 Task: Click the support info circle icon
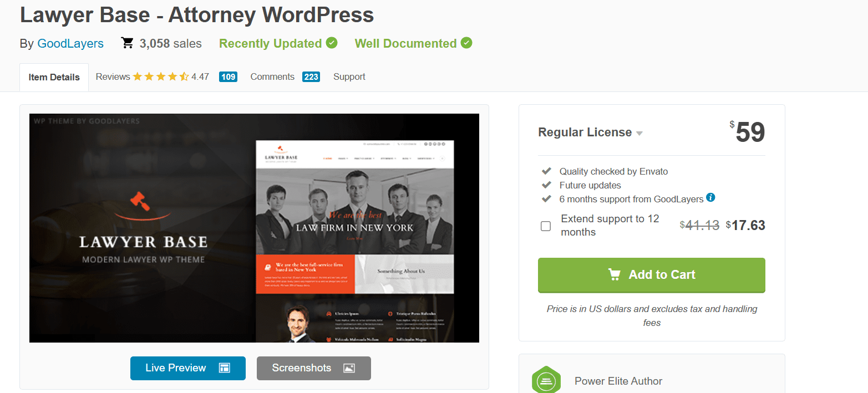point(710,197)
